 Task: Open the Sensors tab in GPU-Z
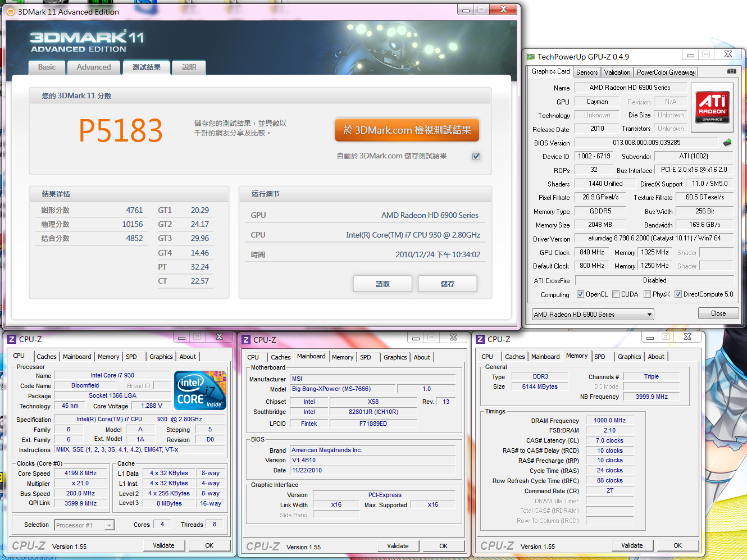point(587,72)
